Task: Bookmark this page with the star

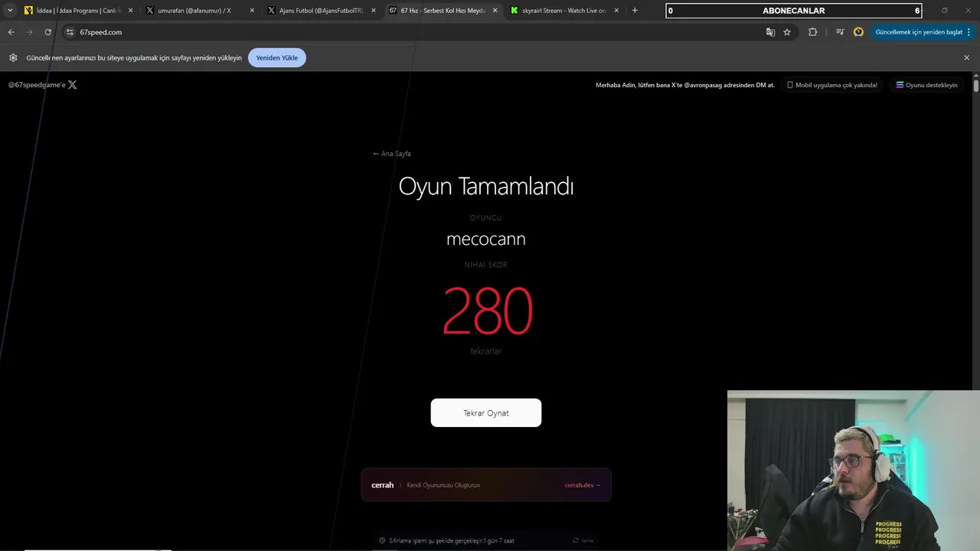Action: point(787,32)
